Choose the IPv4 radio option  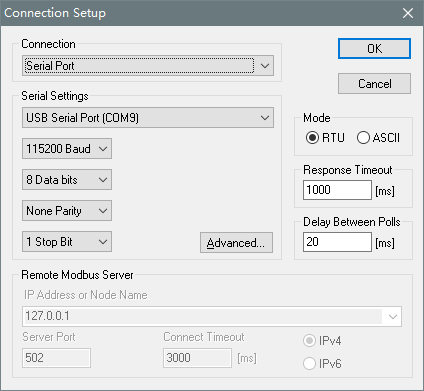309,341
